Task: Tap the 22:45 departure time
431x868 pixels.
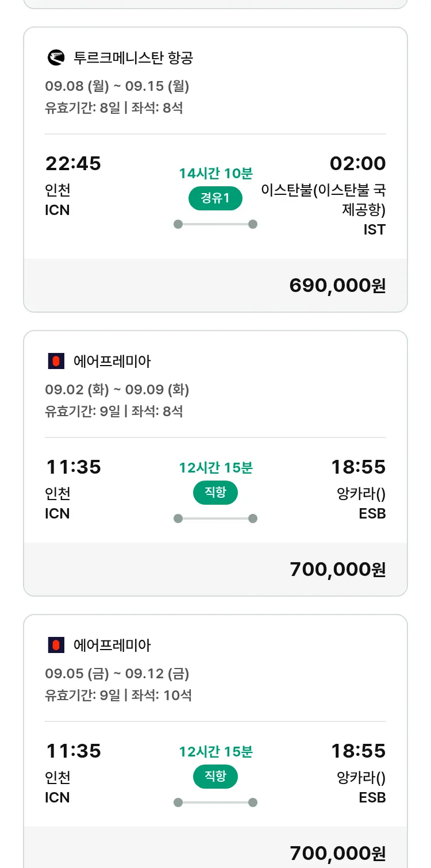Action: point(73,164)
